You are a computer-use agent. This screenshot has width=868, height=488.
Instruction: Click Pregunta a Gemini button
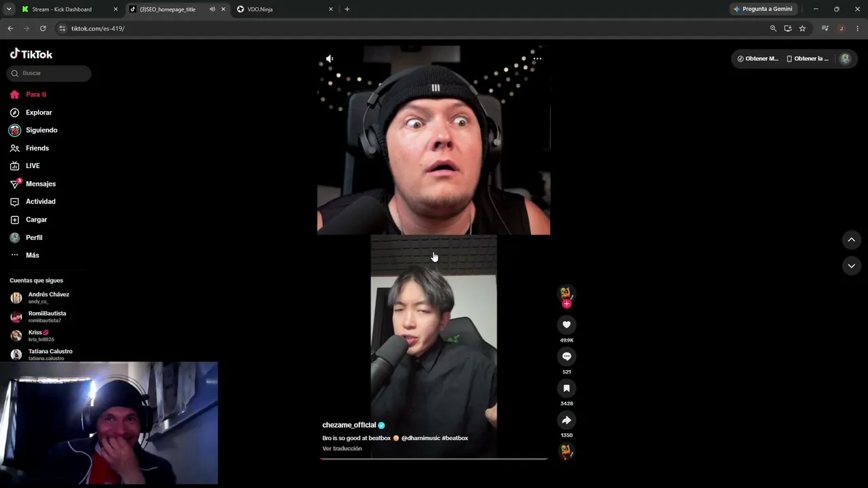point(763,9)
